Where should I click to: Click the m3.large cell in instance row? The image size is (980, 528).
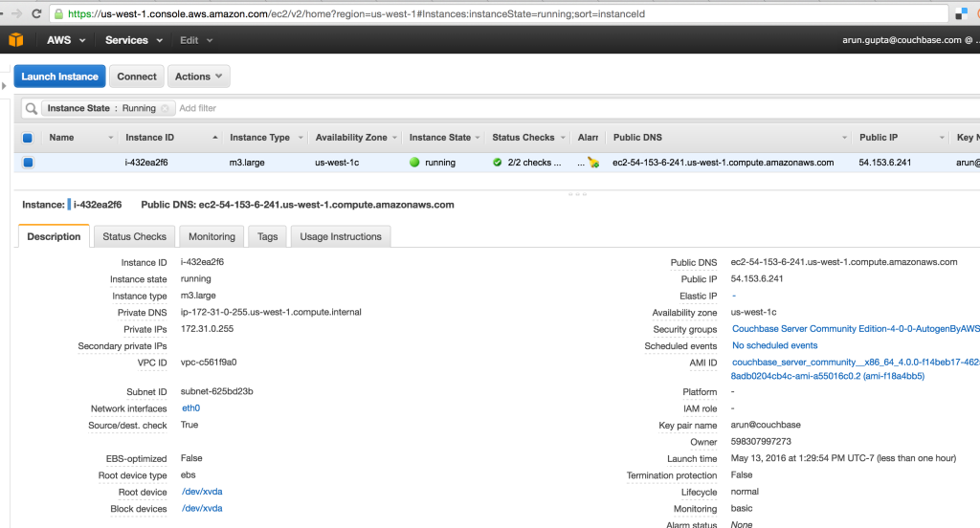point(247,163)
